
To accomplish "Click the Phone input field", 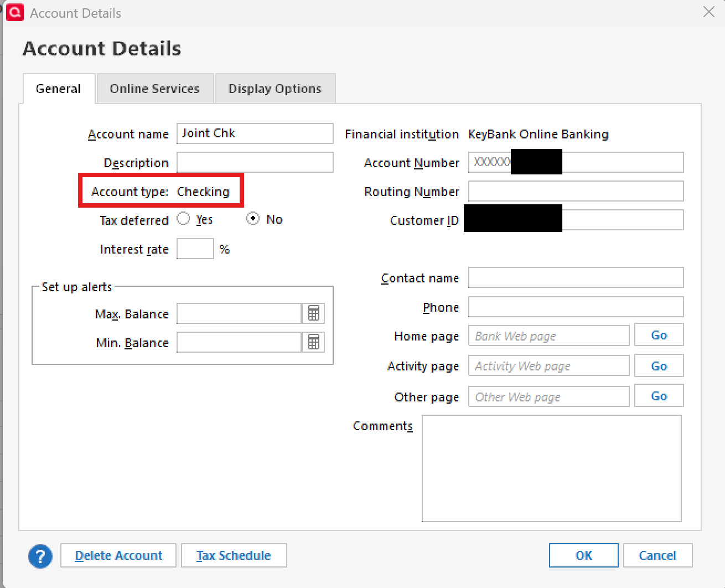I will (x=576, y=307).
